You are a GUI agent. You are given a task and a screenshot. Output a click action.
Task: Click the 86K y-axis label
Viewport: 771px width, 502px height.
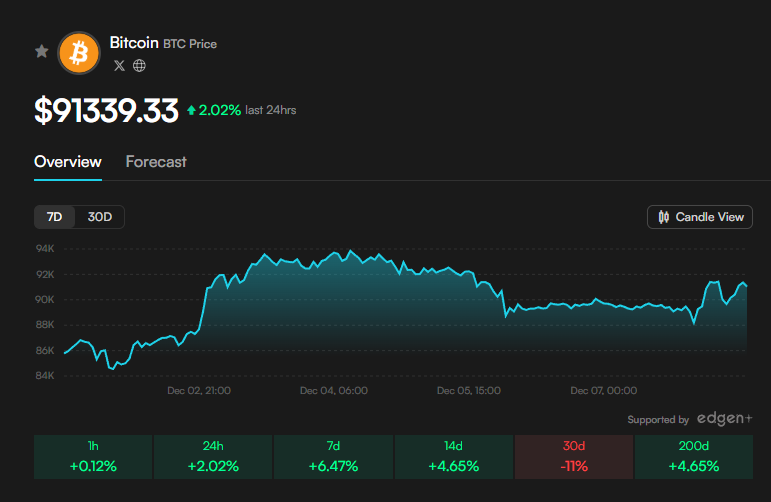[x=45, y=351]
